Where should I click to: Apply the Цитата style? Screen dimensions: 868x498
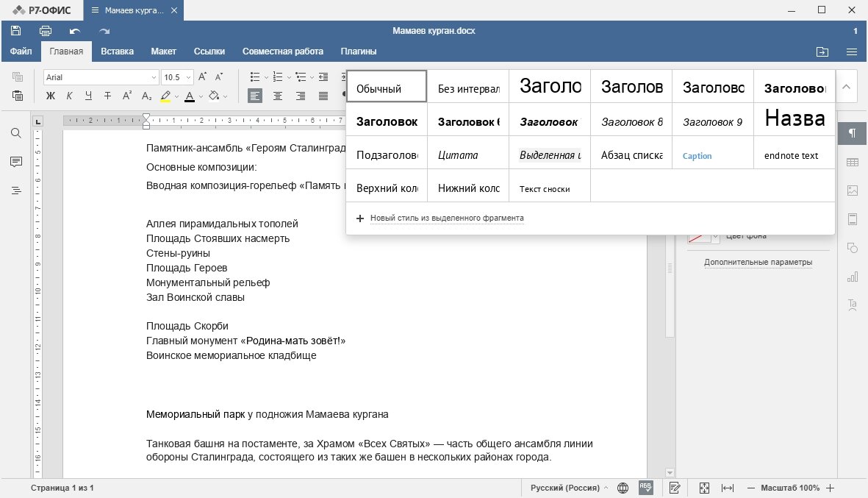coord(468,153)
